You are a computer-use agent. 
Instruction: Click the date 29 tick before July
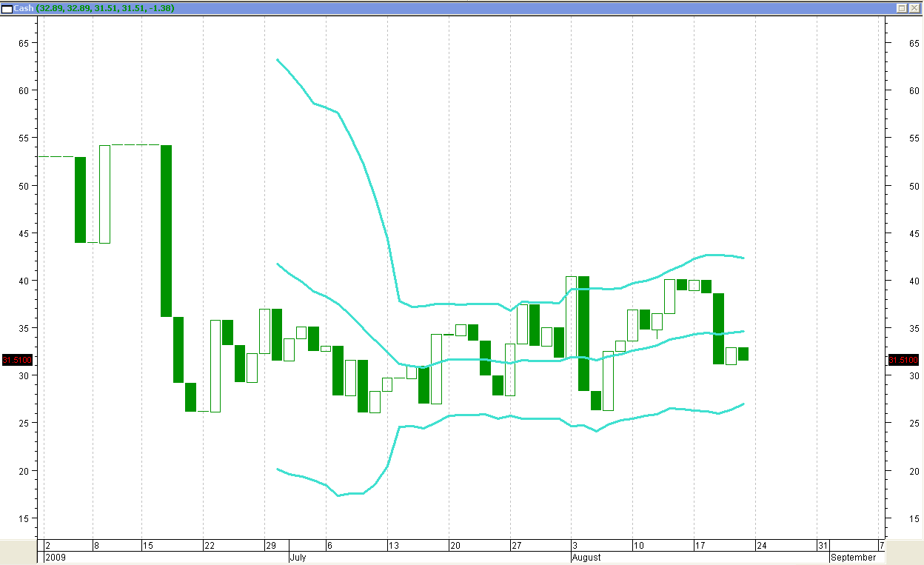click(271, 546)
